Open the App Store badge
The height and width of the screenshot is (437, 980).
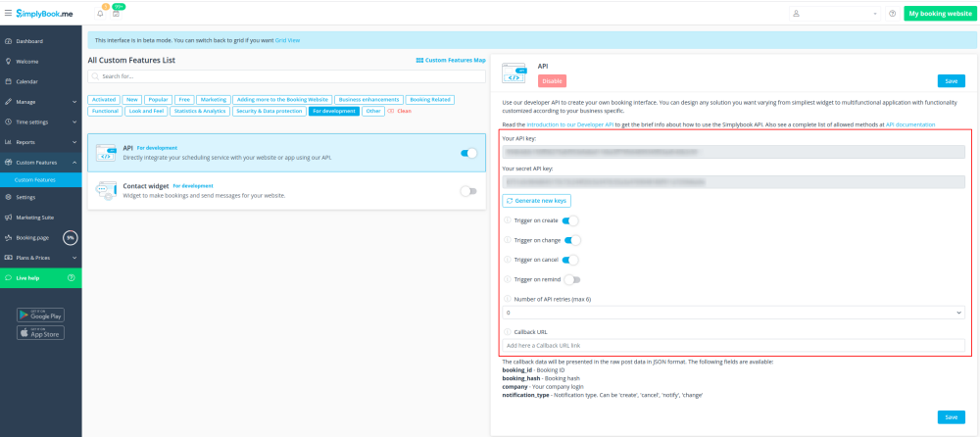[41, 332]
